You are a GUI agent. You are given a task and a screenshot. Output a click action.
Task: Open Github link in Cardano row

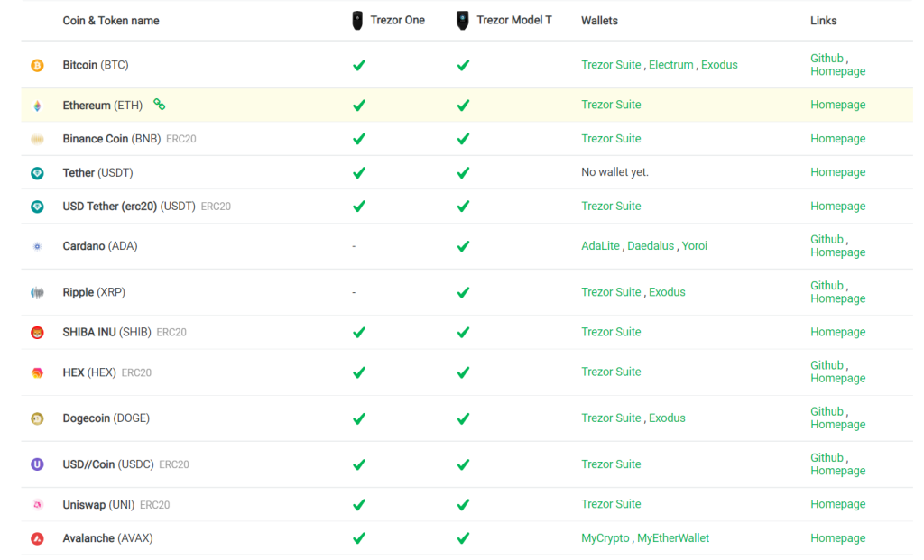point(827,240)
